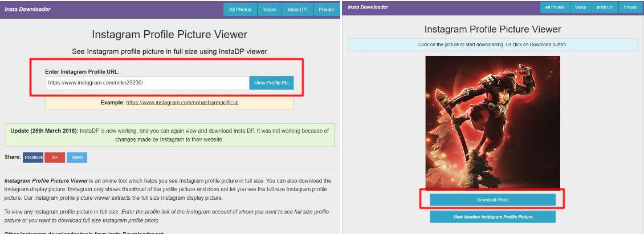Click the red warrior profile picture
The width and height of the screenshot is (644, 234).
[x=492, y=123]
